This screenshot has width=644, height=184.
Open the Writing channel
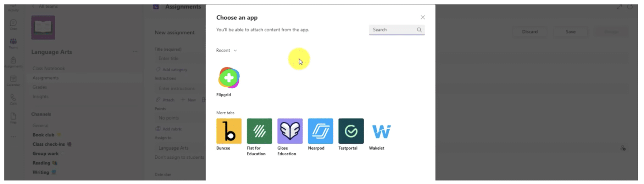(44, 172)
